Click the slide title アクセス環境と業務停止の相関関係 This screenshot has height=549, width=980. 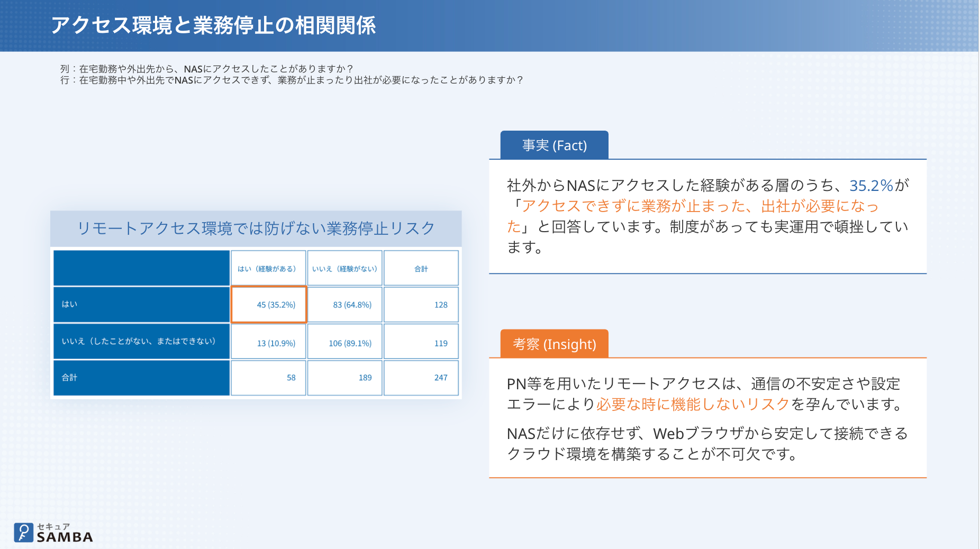pos(213,25)
